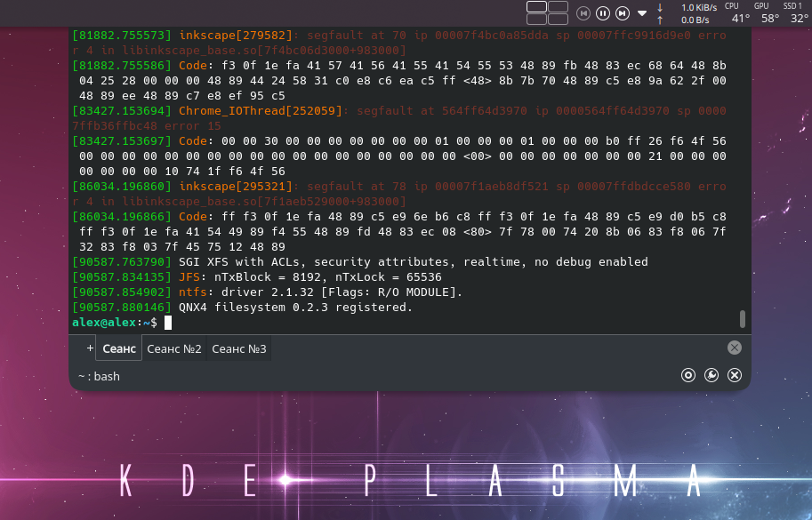Switch to fourth virtual desktop in pager
Viewport: 812px width, 520px height.
pos(558,19)
